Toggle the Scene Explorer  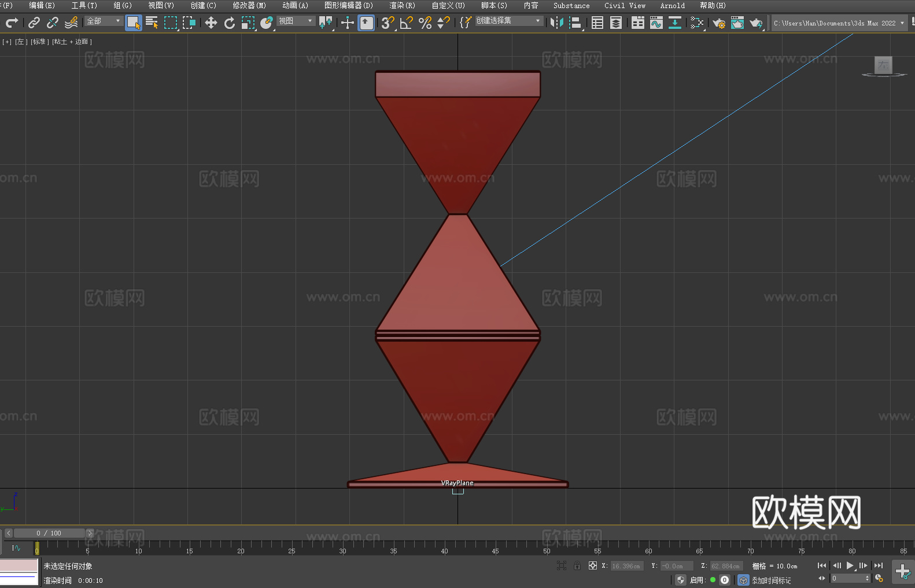(x=597, y=23)
